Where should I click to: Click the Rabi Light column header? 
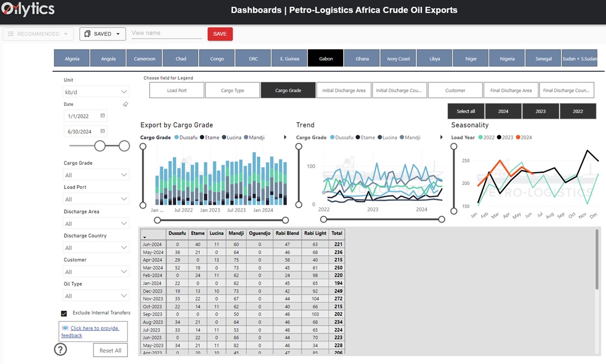(315, 233)
